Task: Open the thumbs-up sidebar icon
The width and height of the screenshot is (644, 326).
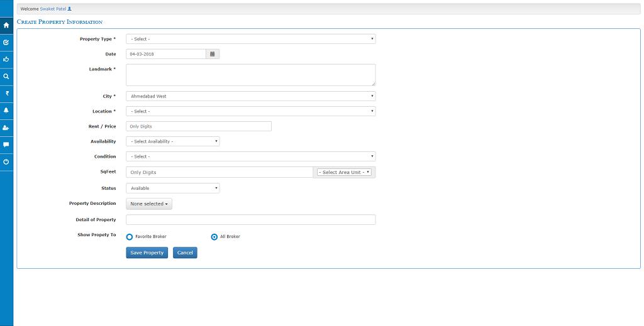Action: [x=6, y=60]
